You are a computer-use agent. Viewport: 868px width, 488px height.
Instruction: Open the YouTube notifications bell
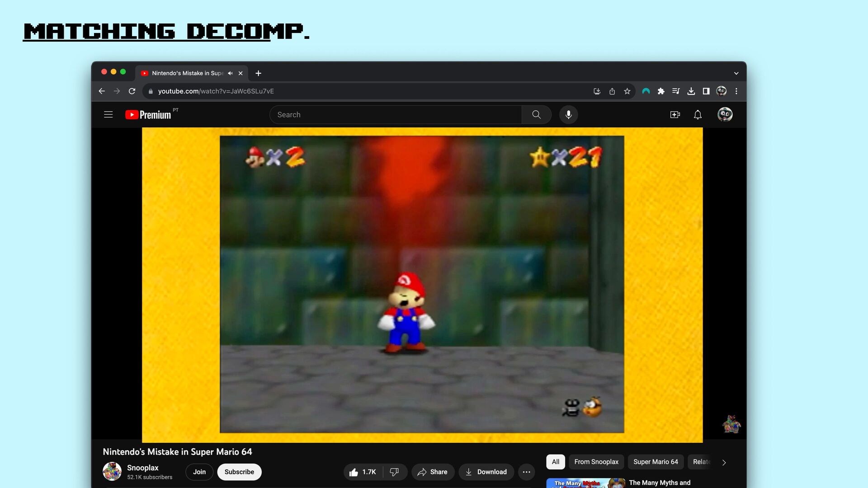pos(698,115)
